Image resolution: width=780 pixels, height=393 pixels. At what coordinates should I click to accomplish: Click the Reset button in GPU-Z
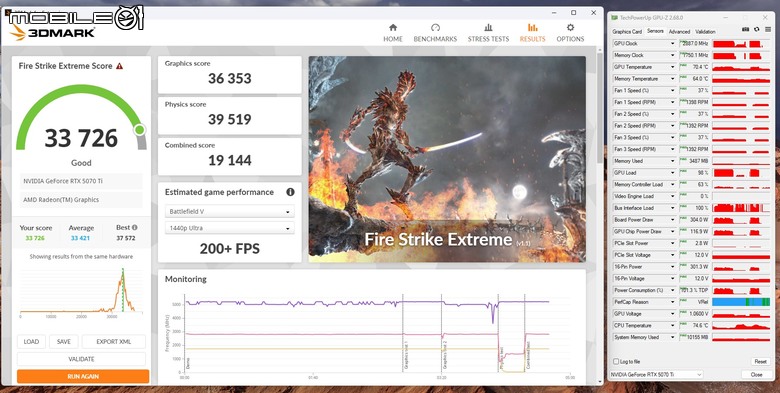click(x=760, y=362)
